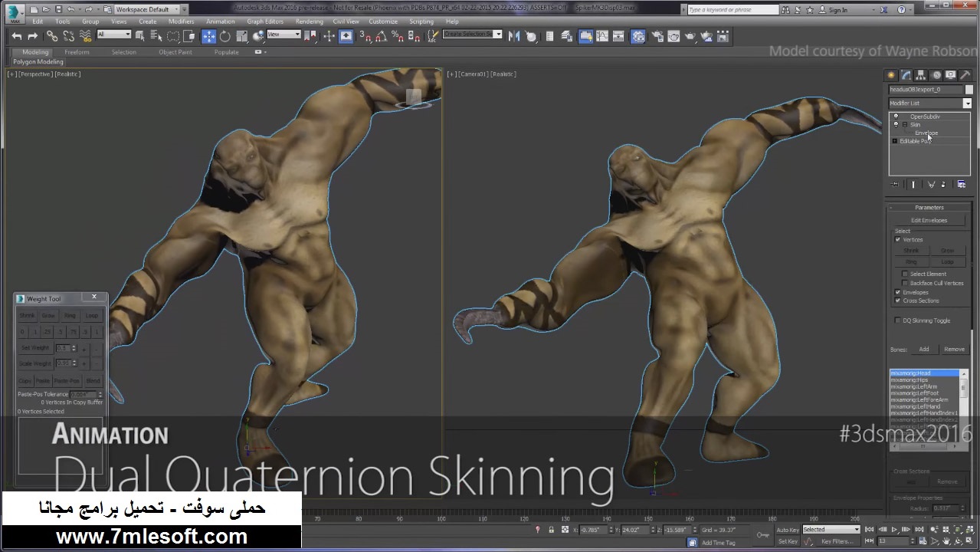Image resolution: width=980 pixels, height=552 pixels.
Task: Click the Render Production teapot icon
Action: (x=690, y=36)
